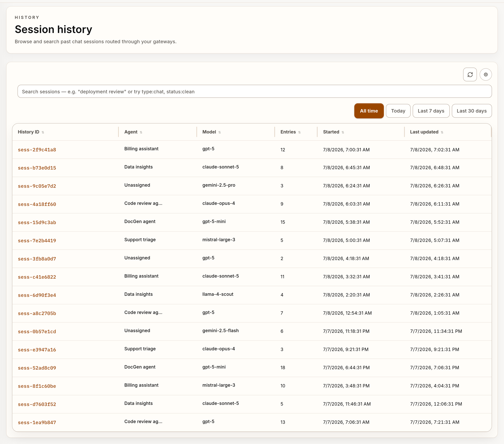Click started time 7/8/2026, 7:00:31 AM
Screen dimensions: 504x444
pos(347,150)
